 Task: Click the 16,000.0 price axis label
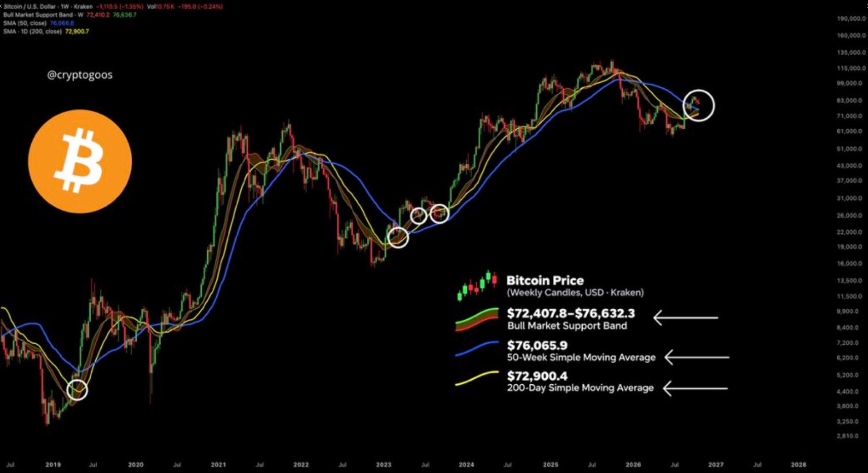pyautogui.click(x=850, y=264)
